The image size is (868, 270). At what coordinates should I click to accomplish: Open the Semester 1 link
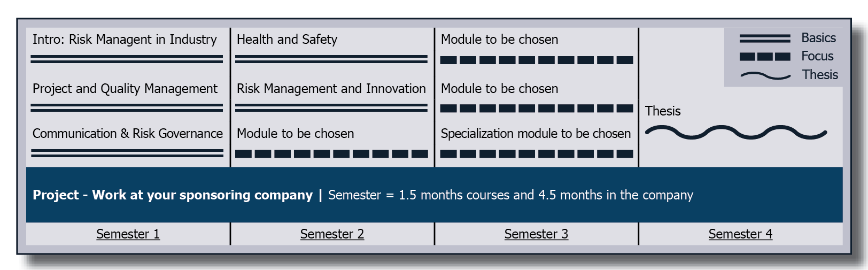point(128,234)
